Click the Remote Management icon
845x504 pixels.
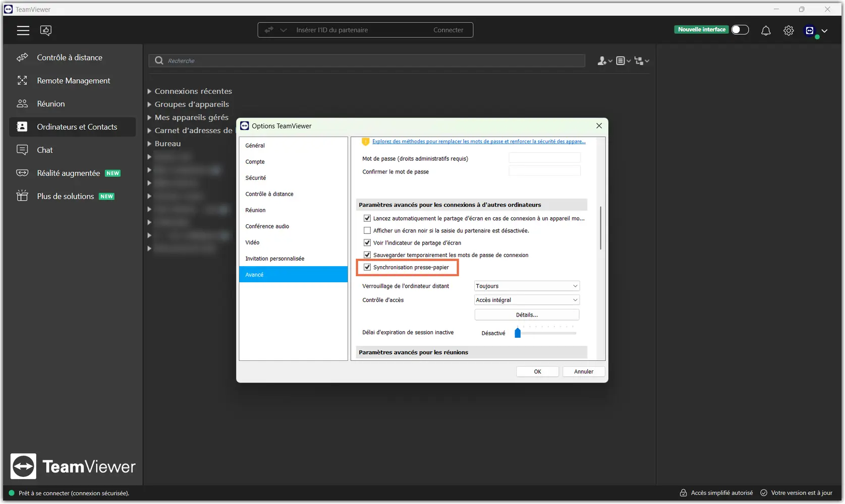click(x=22, y=81)
